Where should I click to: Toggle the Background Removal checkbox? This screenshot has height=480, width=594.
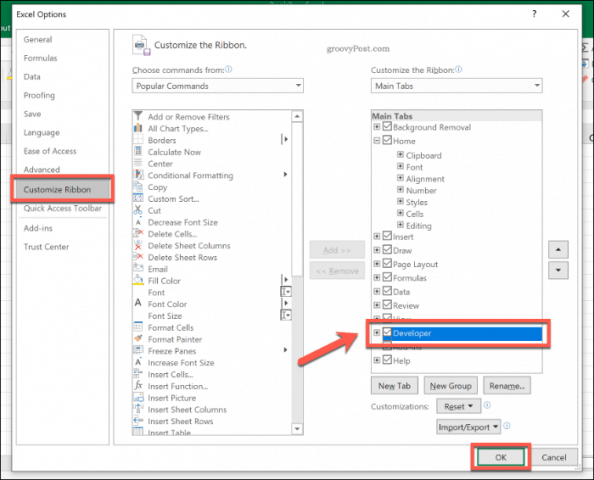[387, 126]
